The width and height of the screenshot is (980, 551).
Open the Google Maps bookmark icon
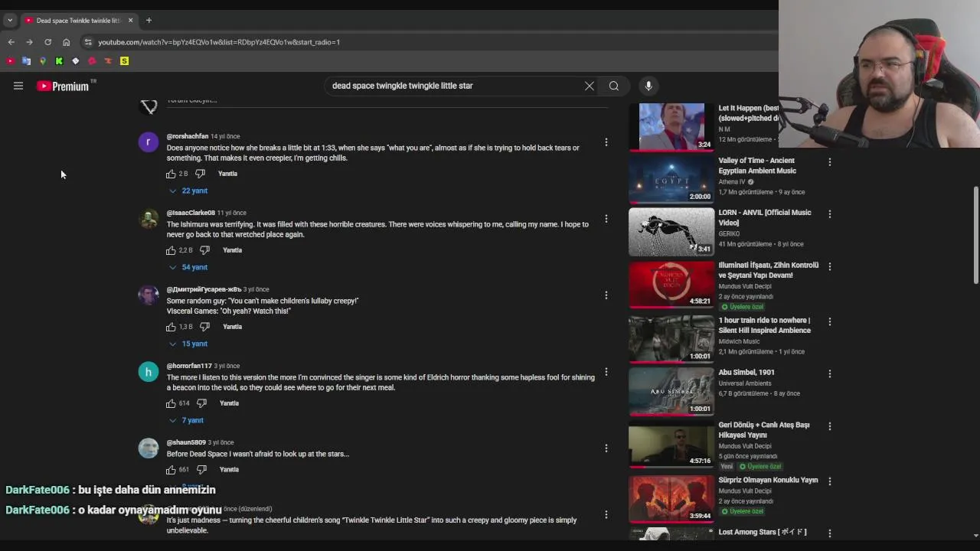tap(43, 61)
